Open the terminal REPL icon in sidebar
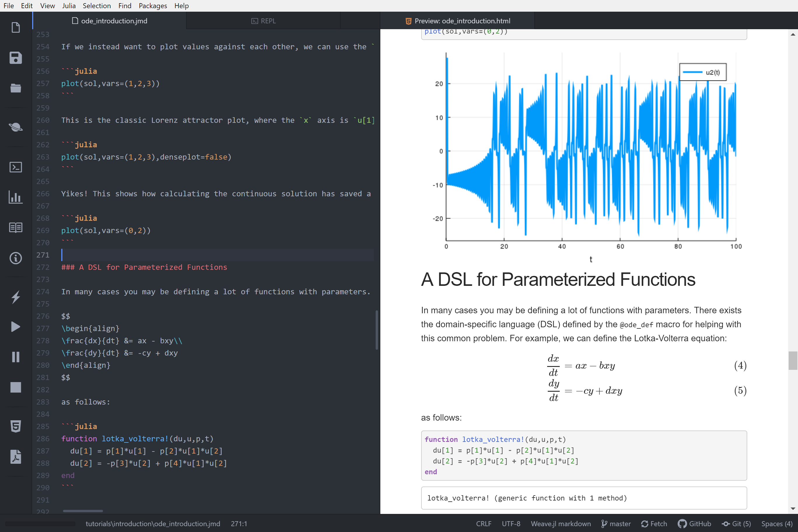The image size is (798, 532). click(x=16, y=167)
